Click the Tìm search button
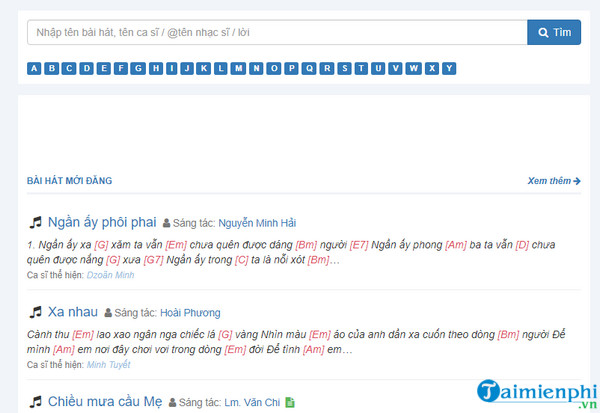 click(554, 33)
